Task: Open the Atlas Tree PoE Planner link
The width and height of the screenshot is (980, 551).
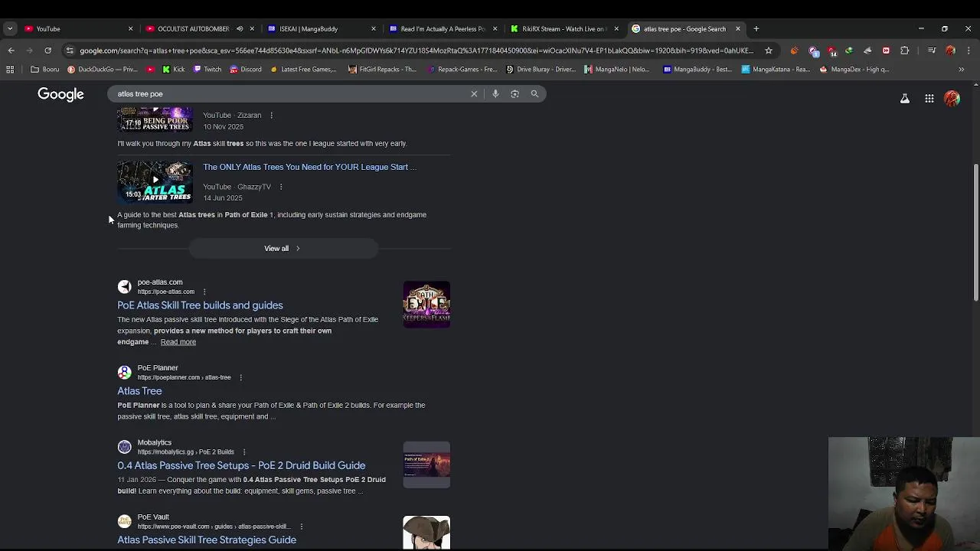Action: [139, 391]
